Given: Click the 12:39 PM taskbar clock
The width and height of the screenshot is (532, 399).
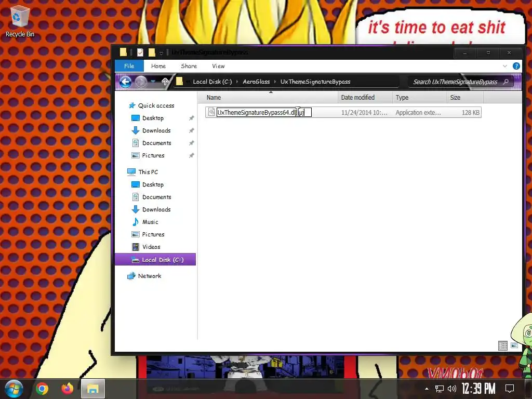Looking at the screenshot, I should click(x=478, y=389).
